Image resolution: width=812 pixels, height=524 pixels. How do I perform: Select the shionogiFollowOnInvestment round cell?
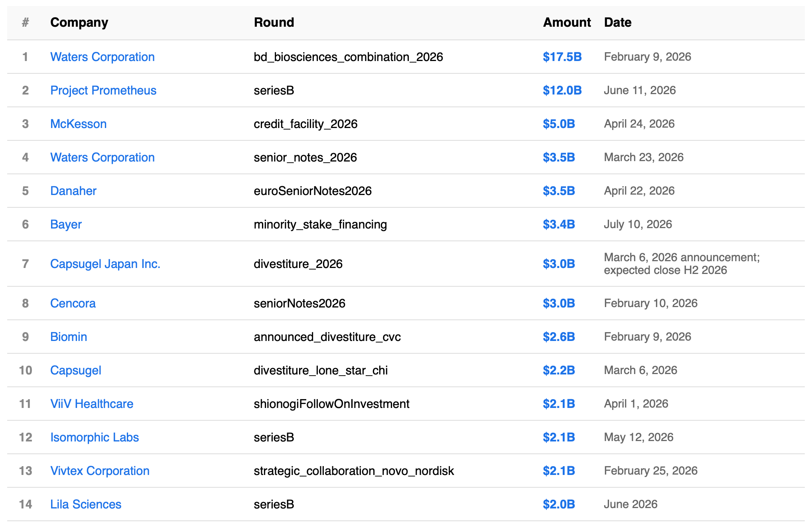(x=332, y=404)
